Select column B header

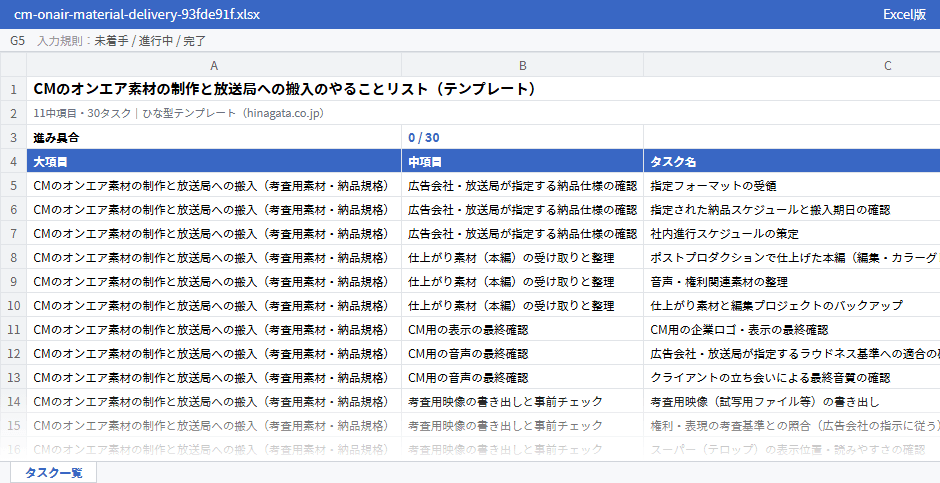[523, 65]
